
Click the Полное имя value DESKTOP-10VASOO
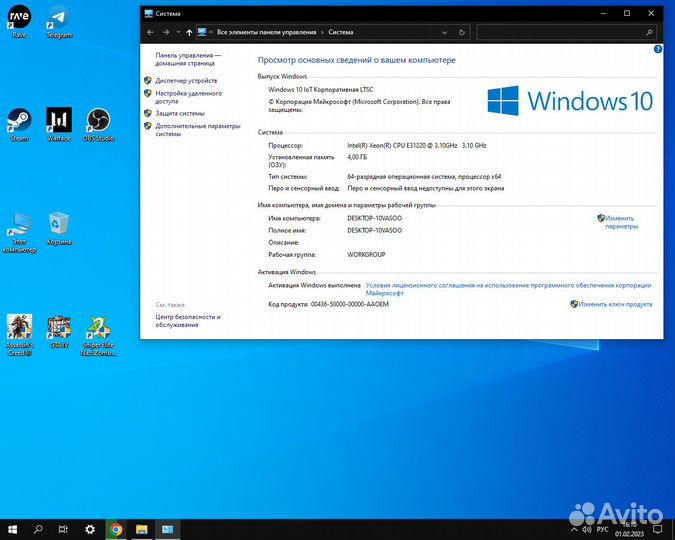375,230
